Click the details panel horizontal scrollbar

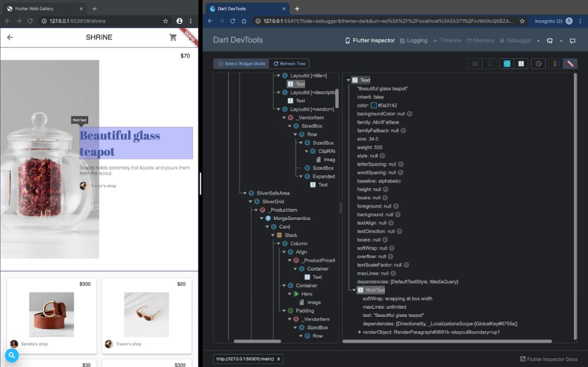447,341
